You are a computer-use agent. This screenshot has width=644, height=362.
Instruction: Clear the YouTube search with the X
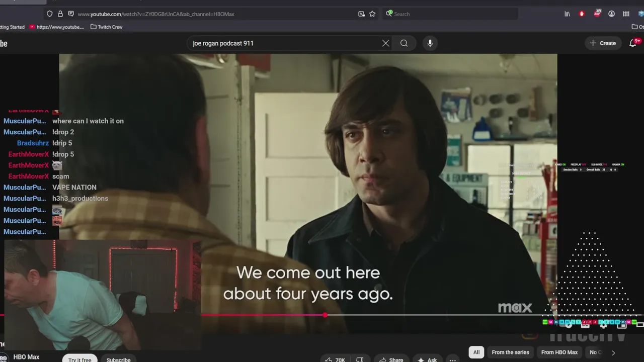[385, 43]
